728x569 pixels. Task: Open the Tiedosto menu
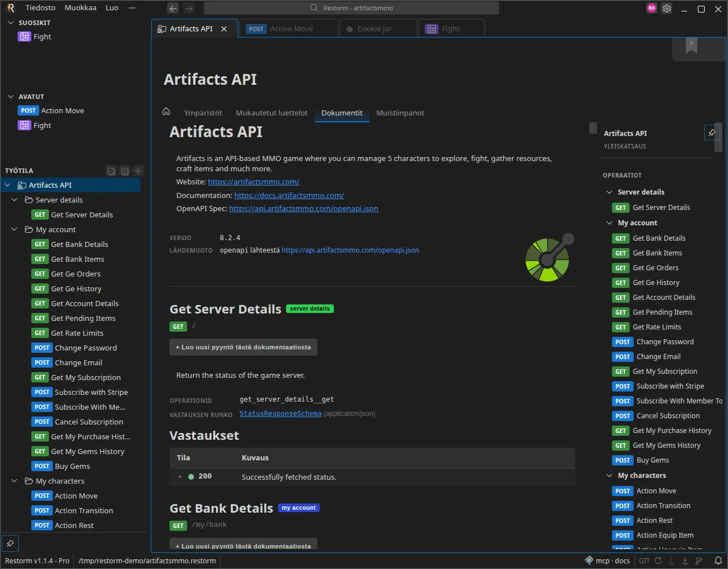[40, 8]
